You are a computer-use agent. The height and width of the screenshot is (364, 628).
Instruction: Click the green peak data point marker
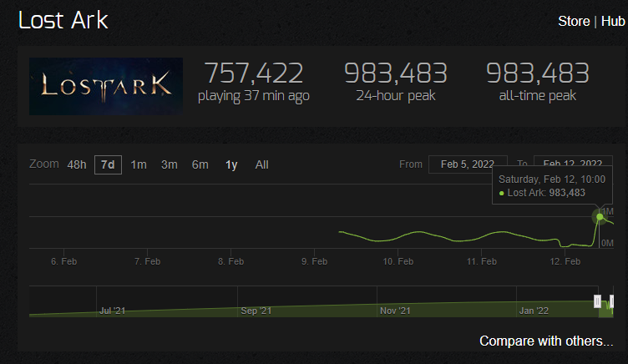click(600, 216)
